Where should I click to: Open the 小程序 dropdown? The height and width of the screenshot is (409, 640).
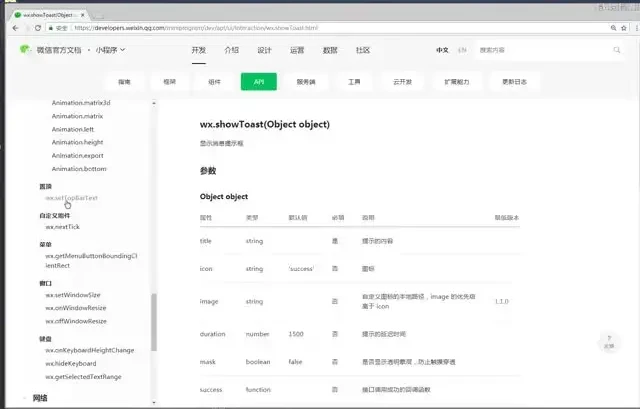110,50
